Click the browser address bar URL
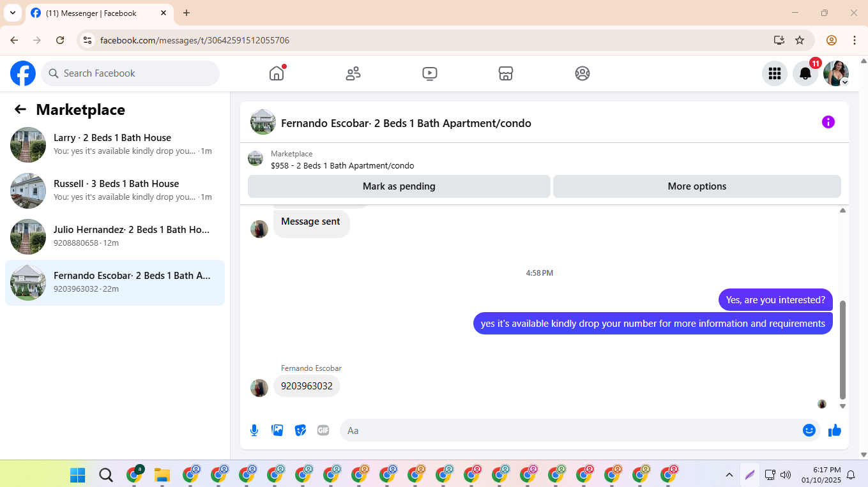The width and height of the screenshot is (868, 487). [195, 40]
